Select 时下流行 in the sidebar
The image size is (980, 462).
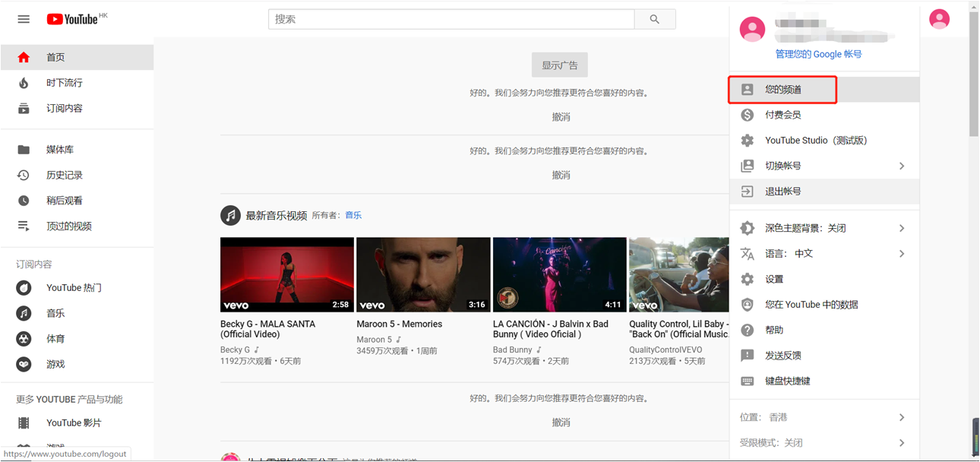pos(77,83)
